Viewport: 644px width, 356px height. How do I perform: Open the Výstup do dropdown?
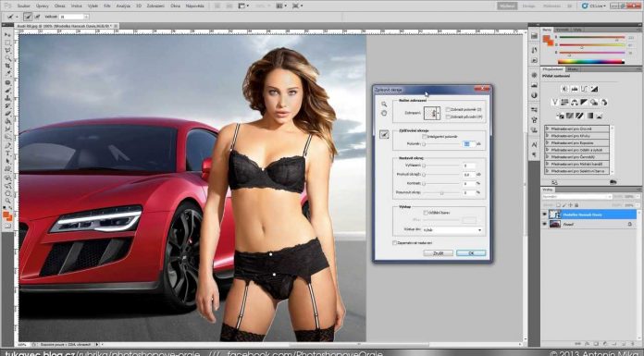(x=452, y=230)
